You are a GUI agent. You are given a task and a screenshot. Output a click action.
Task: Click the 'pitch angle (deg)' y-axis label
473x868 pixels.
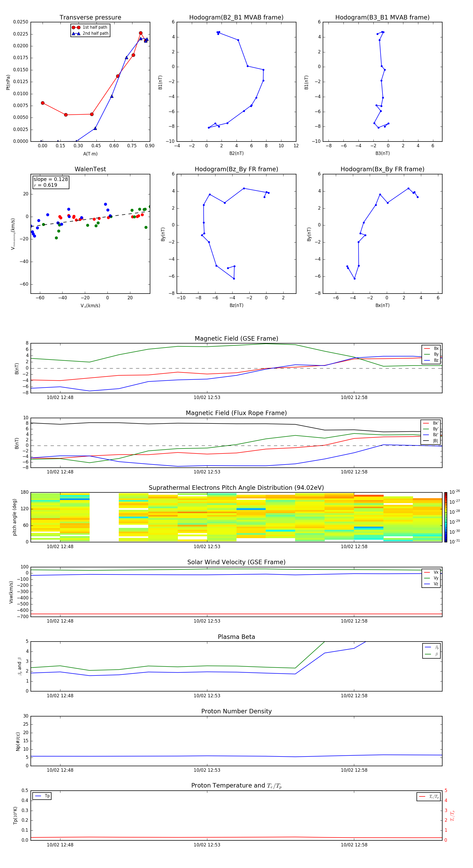pos(14,517)
